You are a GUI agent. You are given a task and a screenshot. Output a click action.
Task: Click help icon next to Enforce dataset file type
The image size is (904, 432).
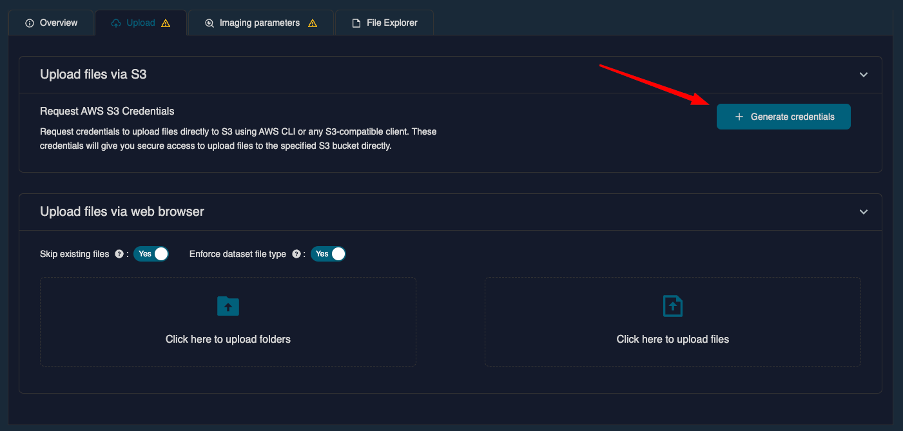click(x=296, y=254)
